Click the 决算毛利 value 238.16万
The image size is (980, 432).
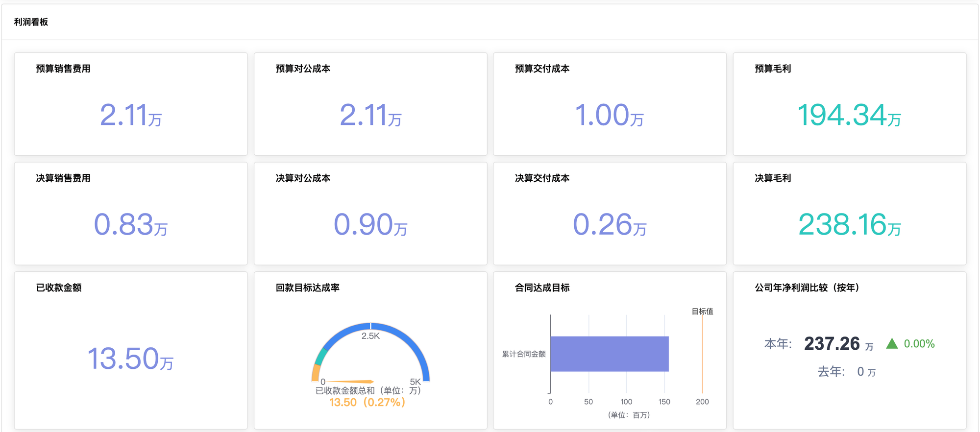point(849,225)
